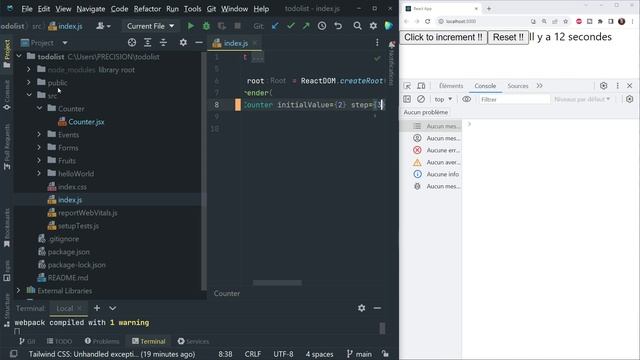Open the Refactor menu

coord(147,9)
